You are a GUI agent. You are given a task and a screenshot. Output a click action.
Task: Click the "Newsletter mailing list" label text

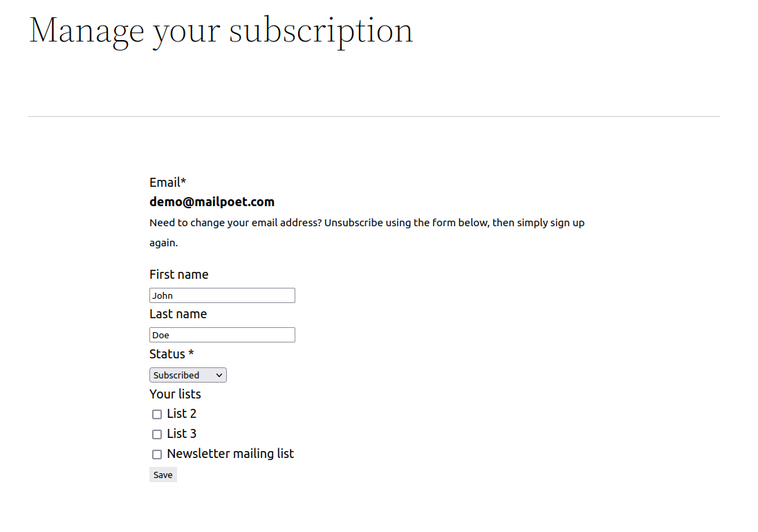230,454
